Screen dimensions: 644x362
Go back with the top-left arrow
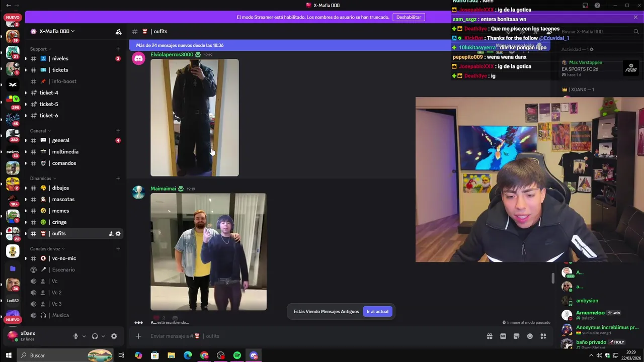9,6
